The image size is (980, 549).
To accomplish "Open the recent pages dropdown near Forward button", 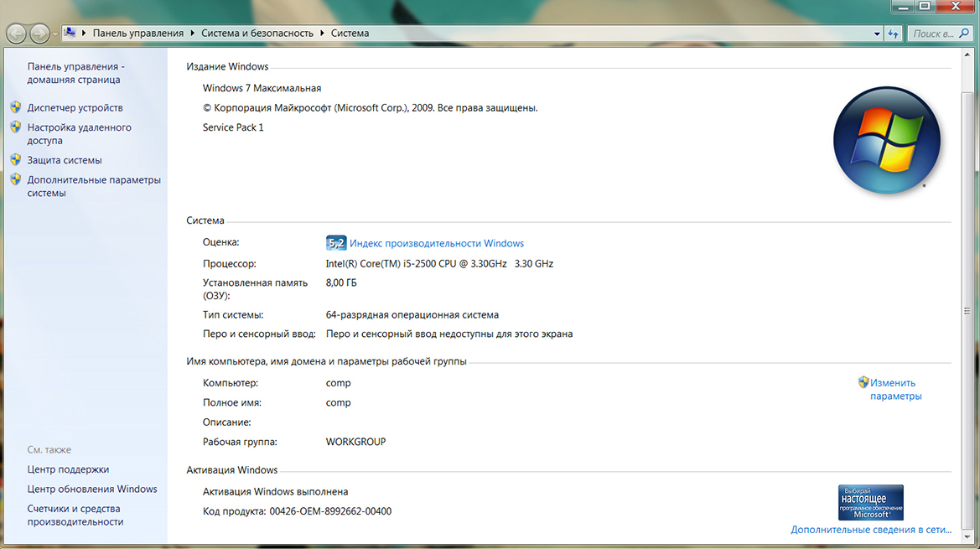I will click(55, 34).
